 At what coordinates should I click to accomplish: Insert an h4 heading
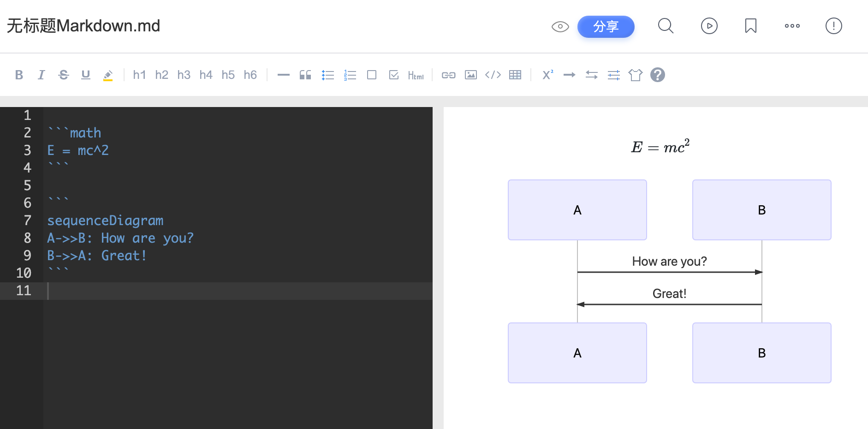tap(206, 75)
